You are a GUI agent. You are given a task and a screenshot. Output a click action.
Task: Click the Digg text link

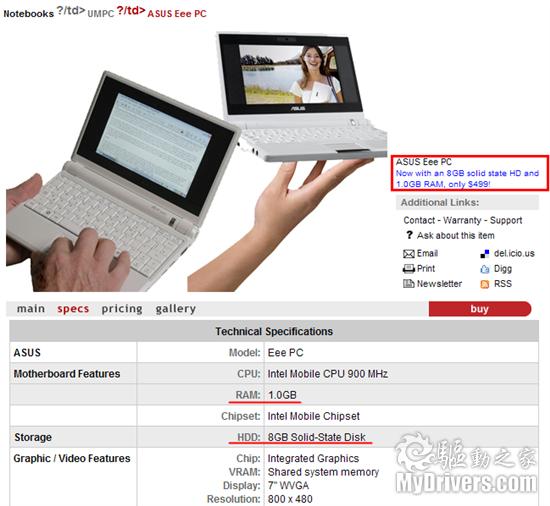pyautogui.click(x=503, y=269)
